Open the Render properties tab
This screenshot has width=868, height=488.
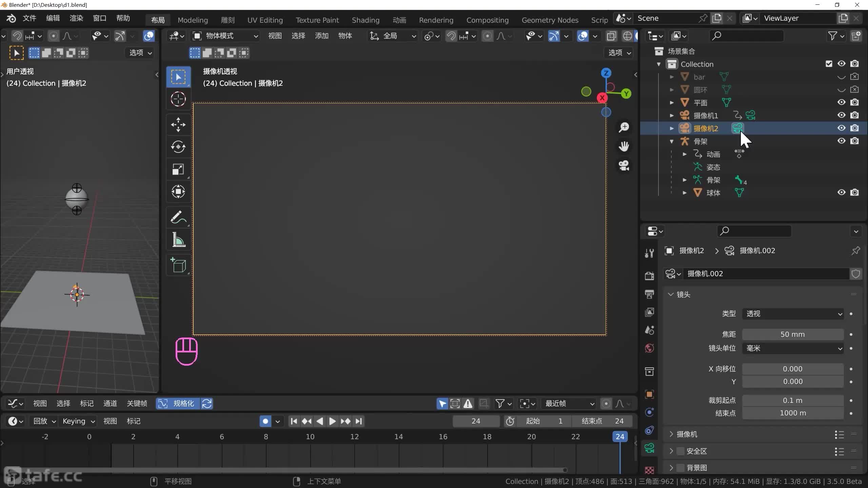[x=649, y=276]
